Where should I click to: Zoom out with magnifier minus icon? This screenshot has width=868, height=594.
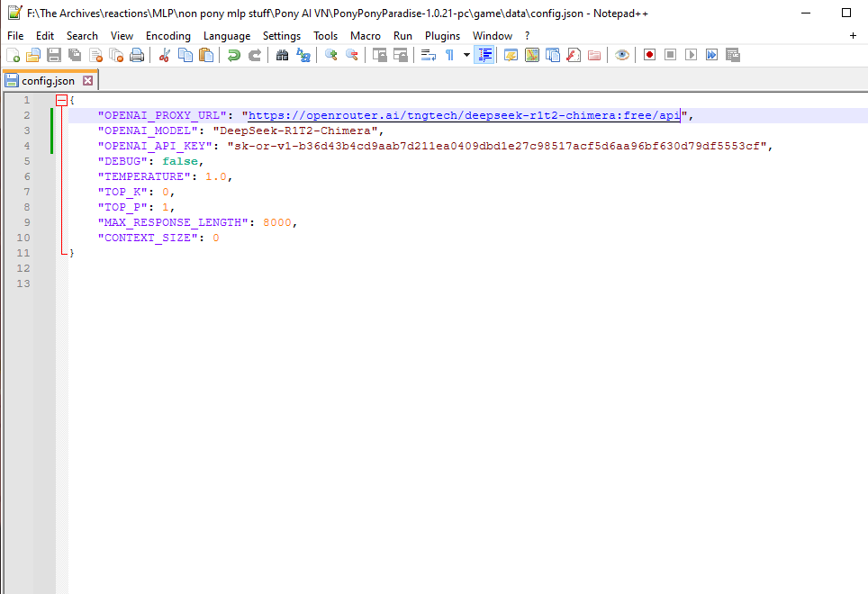click(351, 55)
